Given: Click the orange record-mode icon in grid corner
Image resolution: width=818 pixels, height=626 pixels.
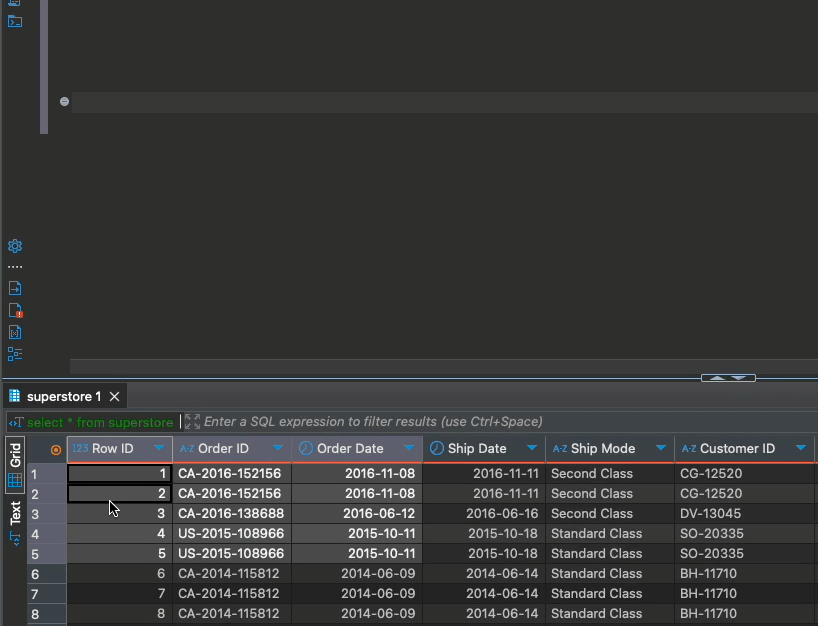Looking at the screenshot, I should click(x=56, y=450).
